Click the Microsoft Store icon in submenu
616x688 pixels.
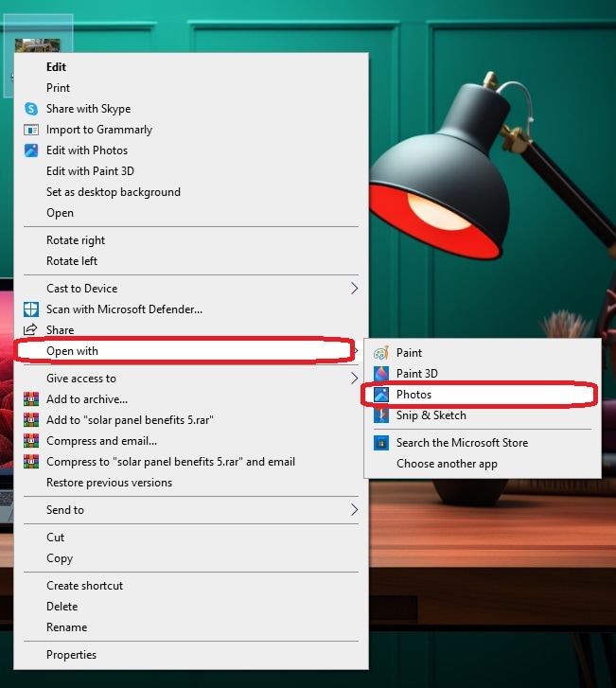381,443
